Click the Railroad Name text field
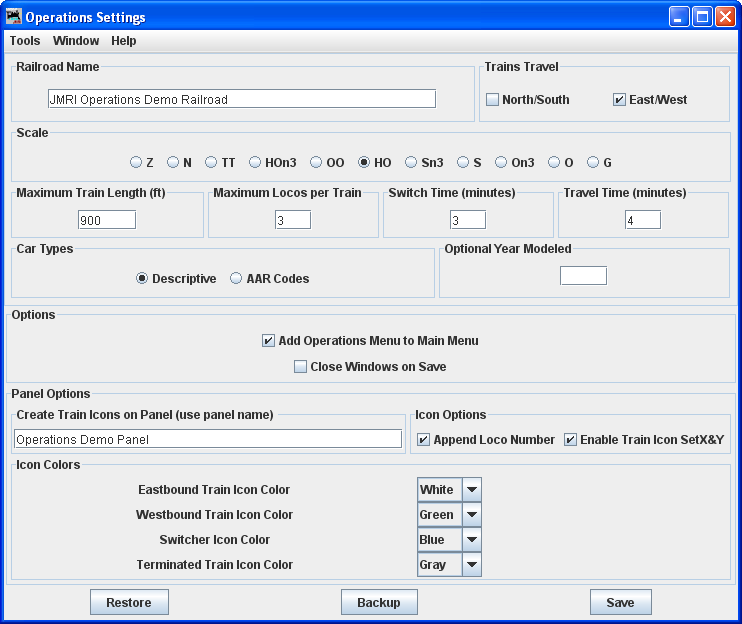 [x=241, y=99]
